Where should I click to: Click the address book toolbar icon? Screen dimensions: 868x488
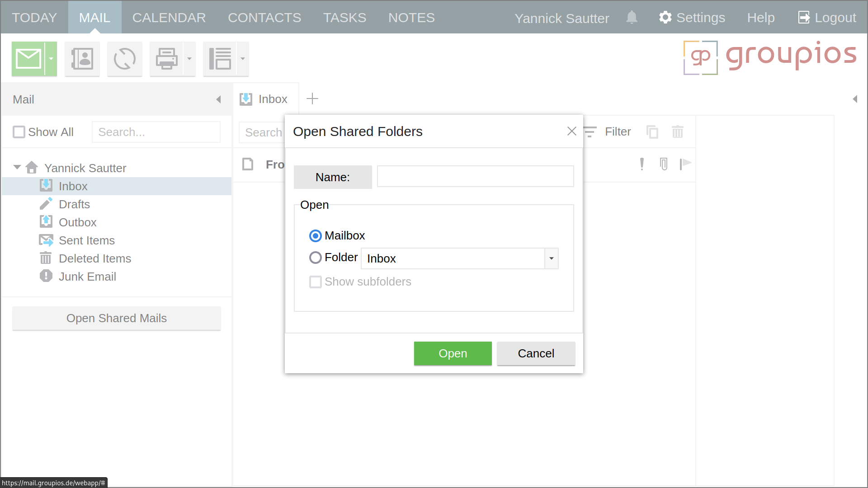82,59
